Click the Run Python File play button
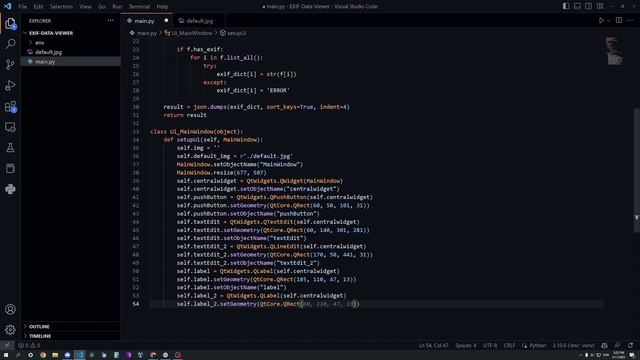Image resolution: width=640 pixels, height=360 pixels. pyautogui.click(x=601, y=20)
